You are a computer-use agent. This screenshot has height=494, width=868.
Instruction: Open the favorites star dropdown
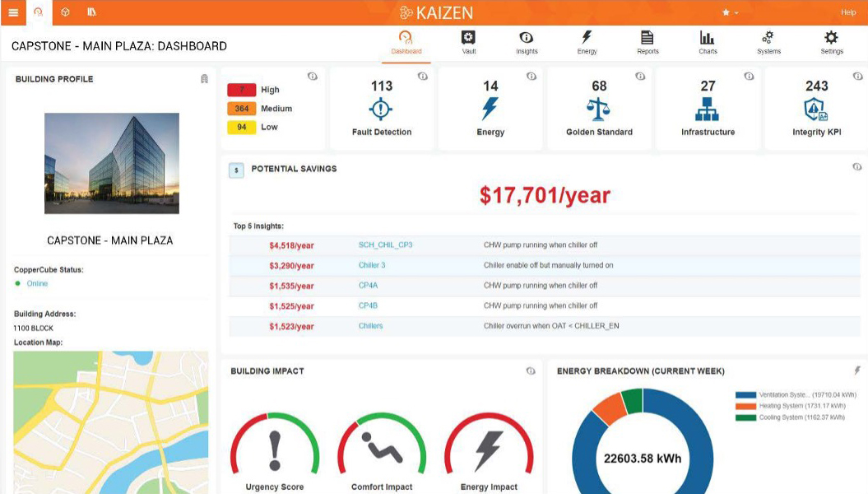(730, 12)
